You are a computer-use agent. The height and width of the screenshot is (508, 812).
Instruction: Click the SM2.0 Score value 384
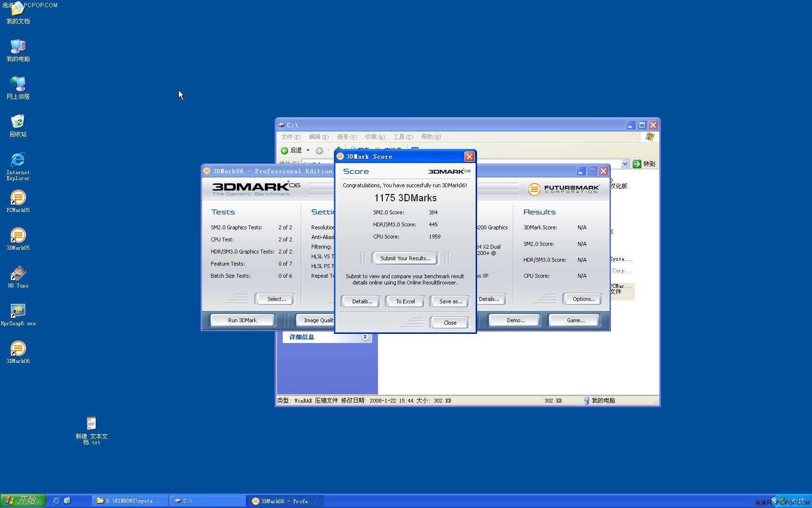[x=433, y=212]
